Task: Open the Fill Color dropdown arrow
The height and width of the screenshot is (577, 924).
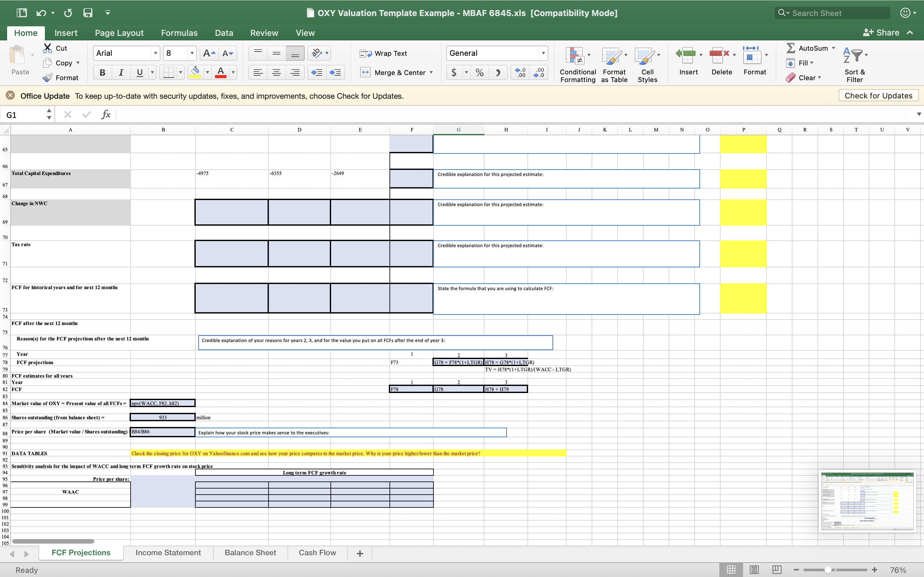Action: [207, 72]
